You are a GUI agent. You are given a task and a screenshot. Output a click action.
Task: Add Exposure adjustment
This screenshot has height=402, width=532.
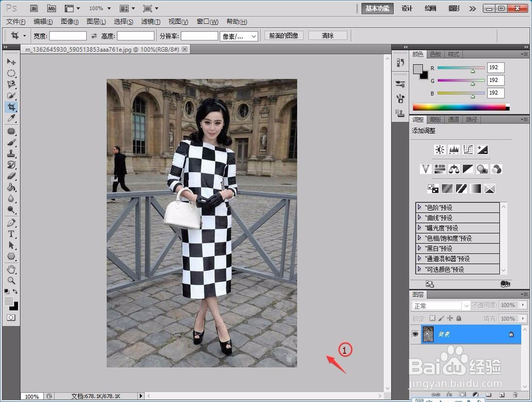click(483, 150)
